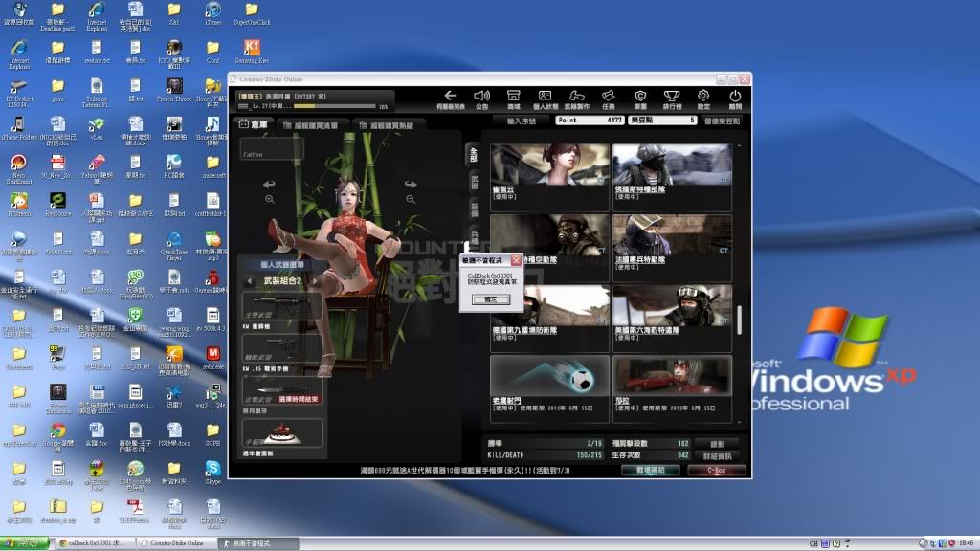
Task: Open the iTunes desktop shortcut
Action: 212,11
